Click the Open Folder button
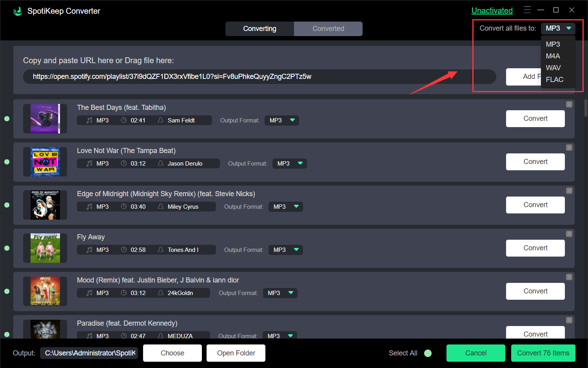 click(236, 353)
